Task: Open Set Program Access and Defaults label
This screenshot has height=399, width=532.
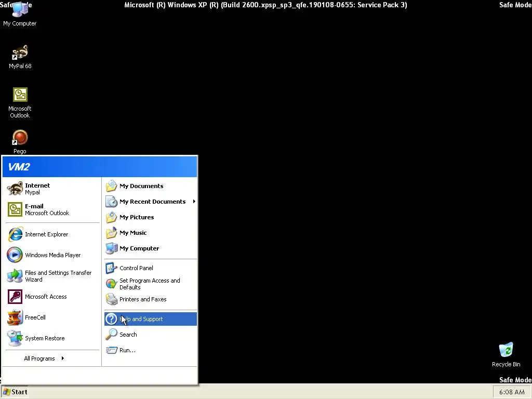Action: click(x=150, y=284)
